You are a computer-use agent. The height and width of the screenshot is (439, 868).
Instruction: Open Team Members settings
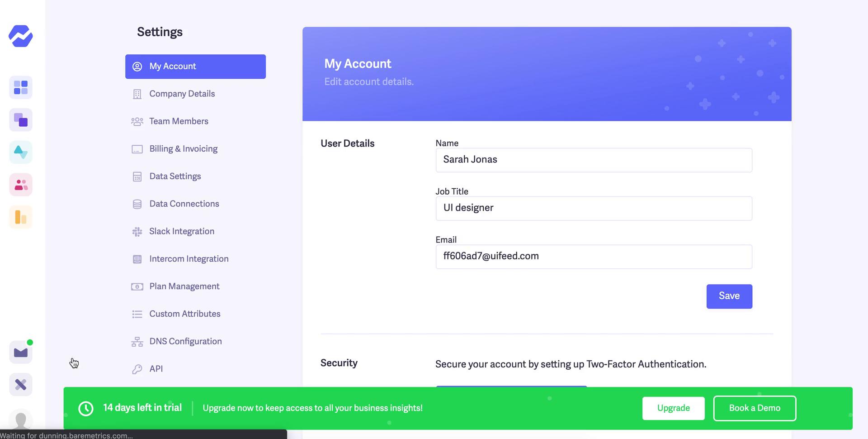[195, 121]
